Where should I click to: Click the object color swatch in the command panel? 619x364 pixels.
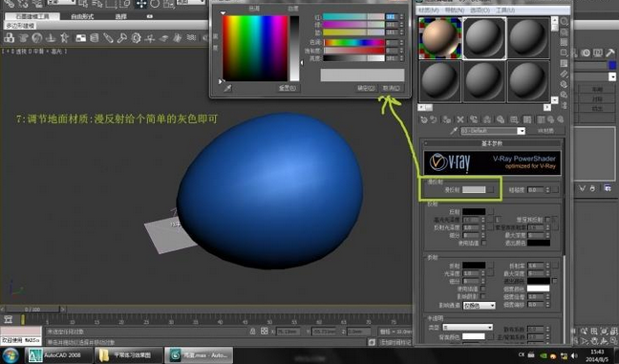(612, 65)
